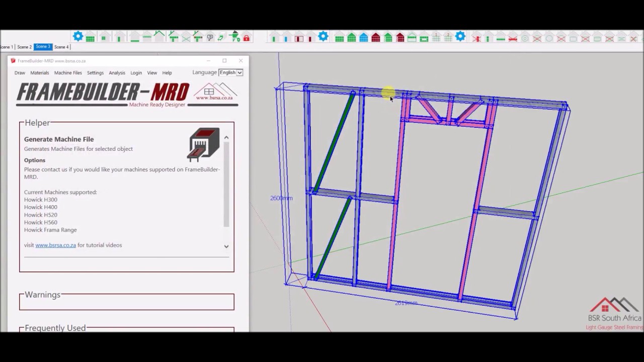
Task: Click the Helper panel scroll up arrow
Action: (226, 137)
